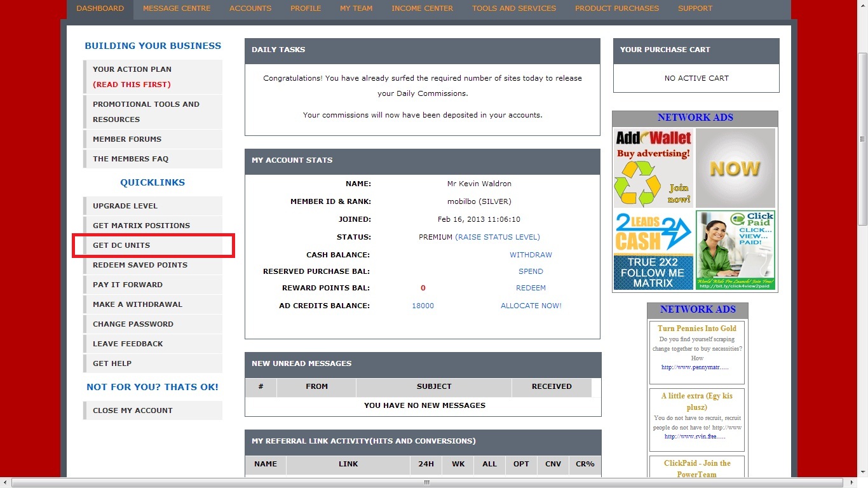Image resolution: width=868 pixels, height=488 pixels.
Task: Go to Product Purchases menu
Action: click(x=617, y=8)
